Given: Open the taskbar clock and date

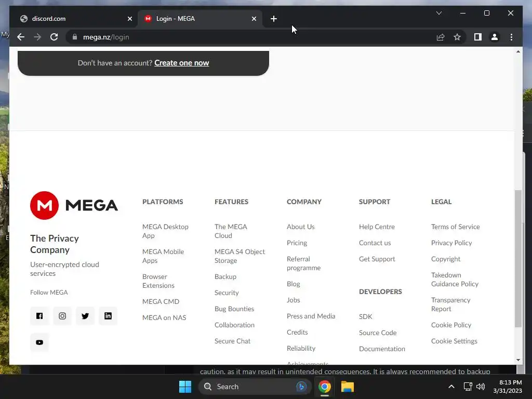Looking at the screenshot, I should pos(508,387).
